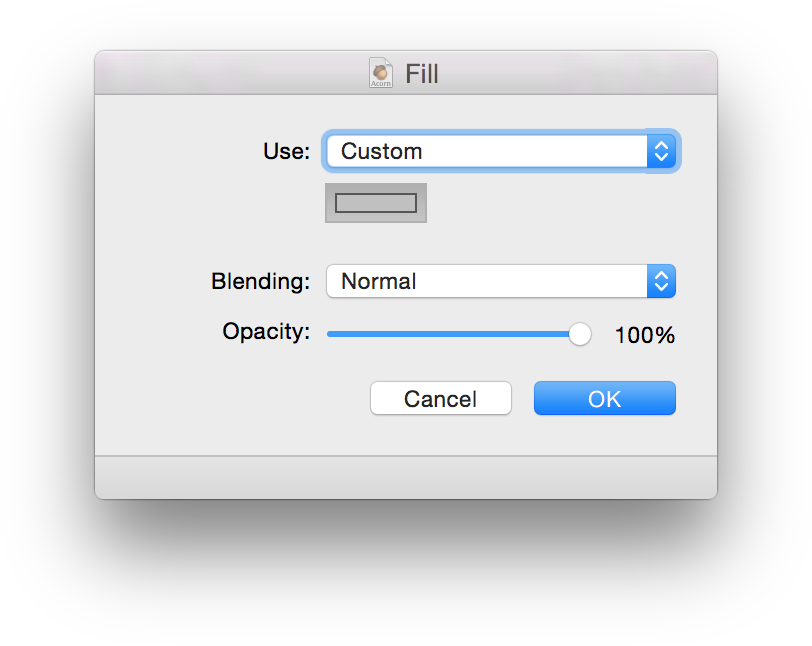Open the custom fill color swatch
The width and height of the screenshot is (812, 646).
coord(376,203)
